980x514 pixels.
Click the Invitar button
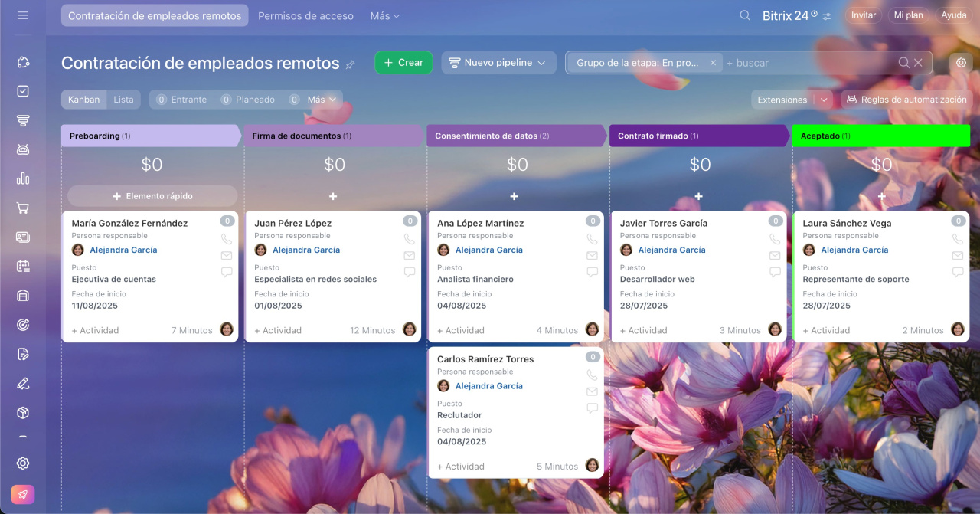point(864,15)
